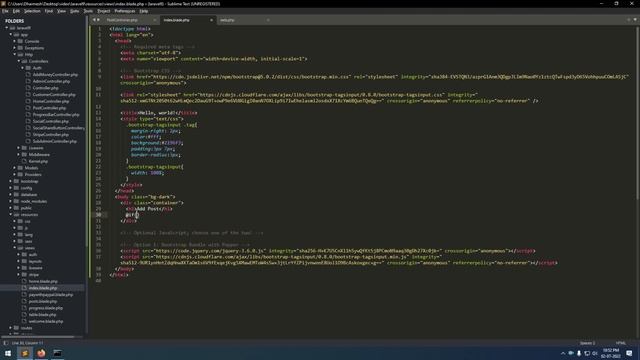This screenshot has height=360, width=640.
Task: Select the resources folder in sidebar
Action: [29, 215]
